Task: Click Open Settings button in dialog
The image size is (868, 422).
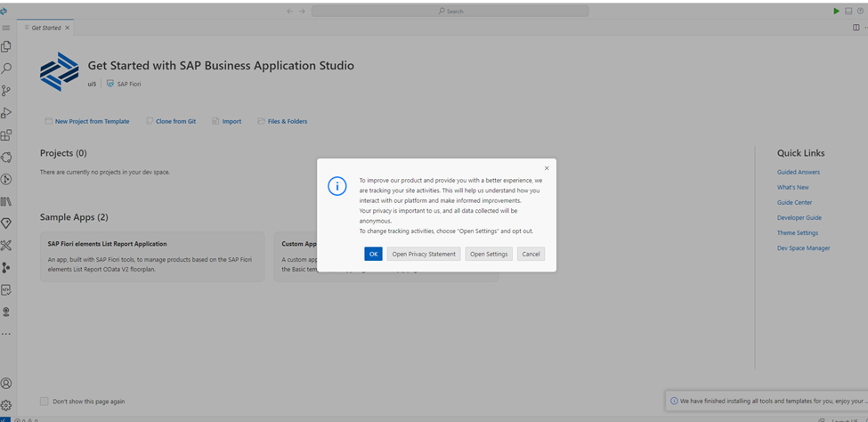Action: click(x=489, y=254)
